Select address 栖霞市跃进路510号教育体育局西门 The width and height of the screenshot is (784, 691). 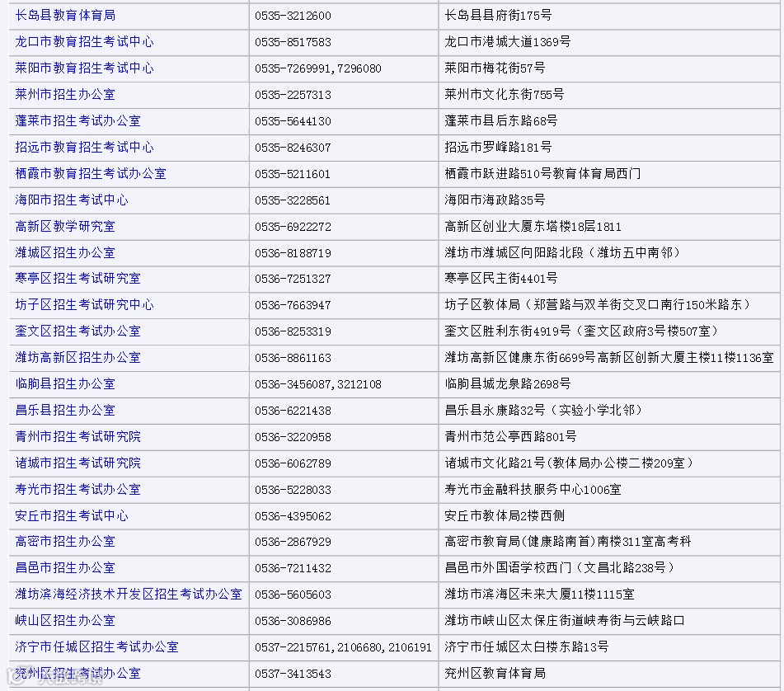pos(542,173)
